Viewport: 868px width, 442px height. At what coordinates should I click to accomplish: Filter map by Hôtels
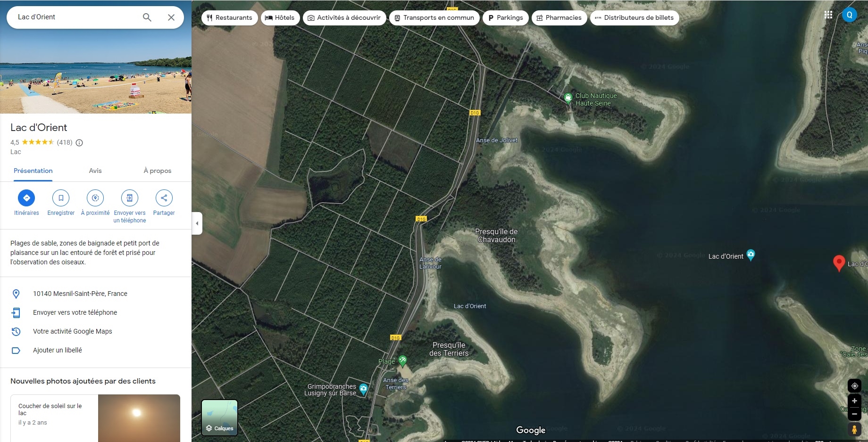coord(280,18)
